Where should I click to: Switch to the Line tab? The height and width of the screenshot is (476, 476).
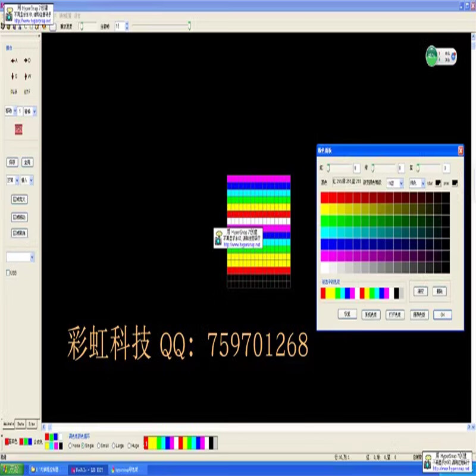[32, 424]
